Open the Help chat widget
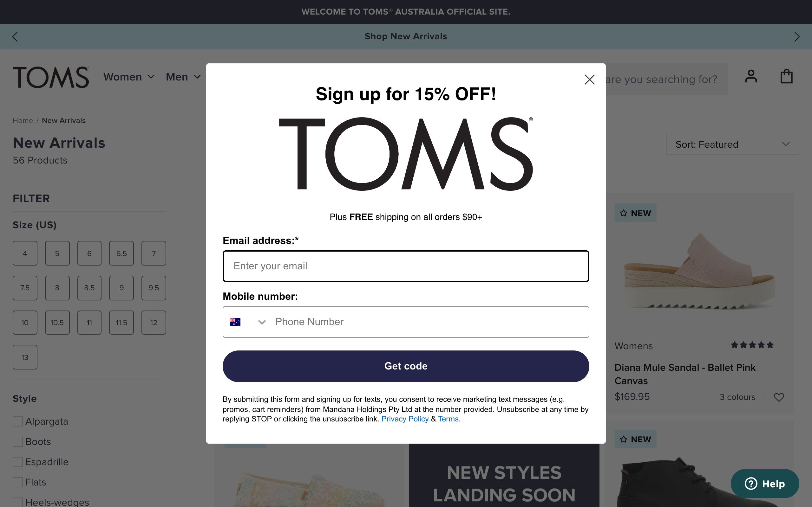This screenshot has height=507, width=812. click(765, 484)
